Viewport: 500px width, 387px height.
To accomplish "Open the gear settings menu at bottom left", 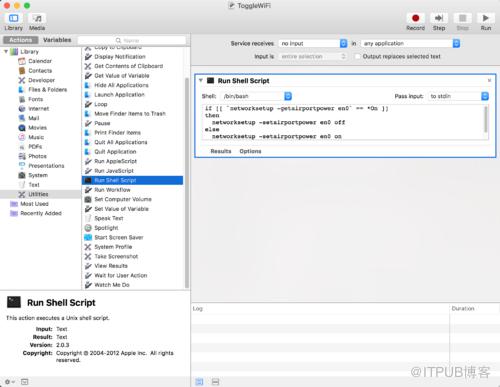I will coord(9,382).
